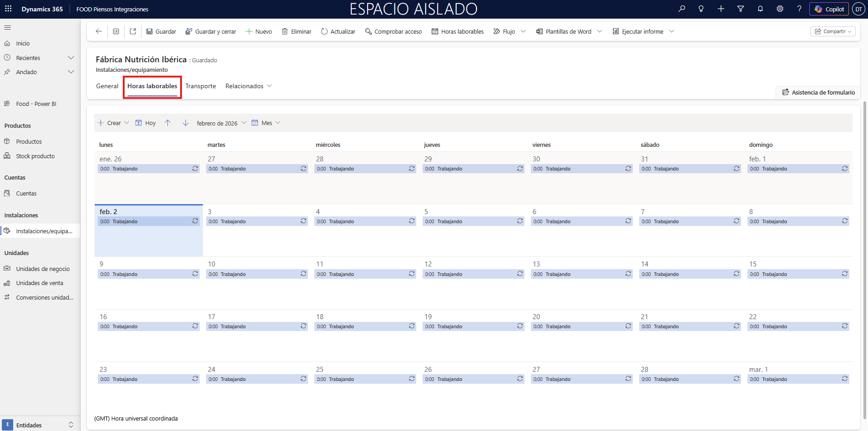
Task: Open the Dynamics 365 app launcher waffle
Action: 8,9
